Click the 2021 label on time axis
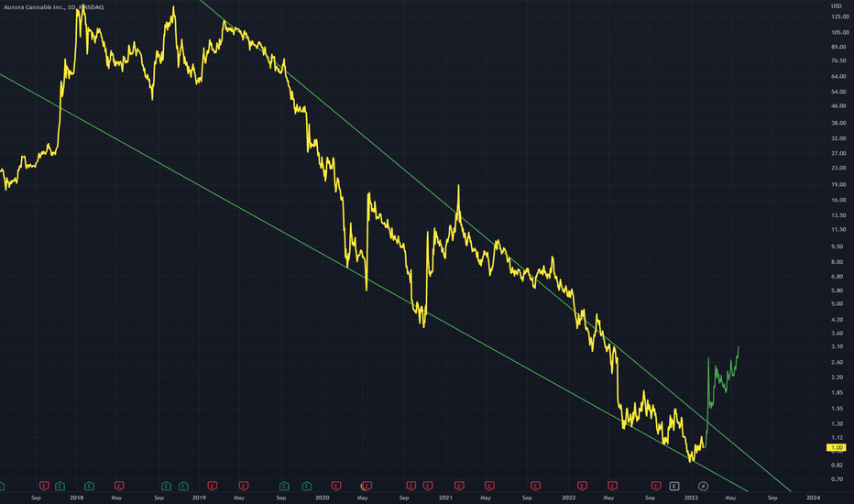The width and height of the screenshot is (854, 504). [x=445, y=498]
